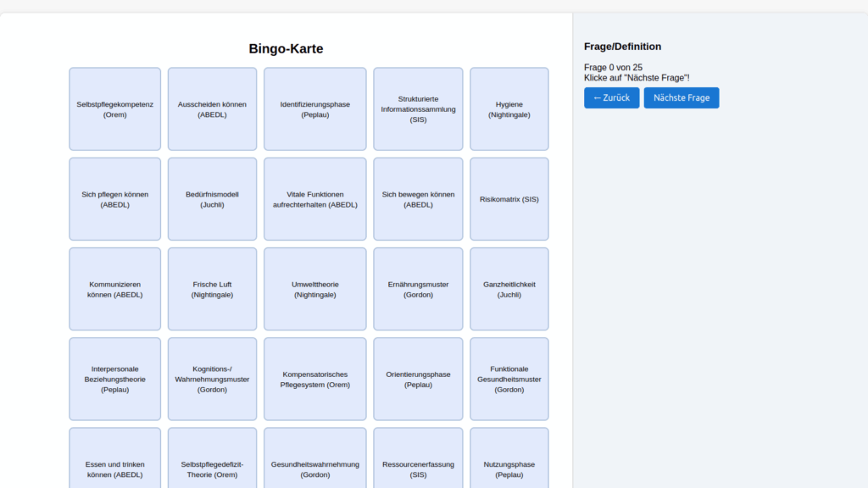
Task: Mark the Frische Luft (Nightingale) cell
Action: point(212,289)
